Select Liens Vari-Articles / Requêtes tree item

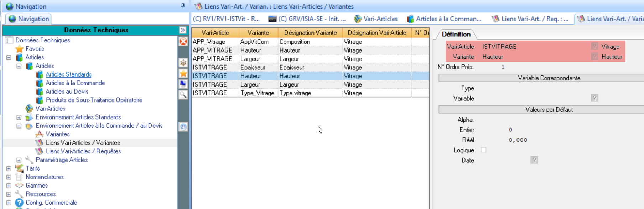pyautogui.click(x=83, y=151)
